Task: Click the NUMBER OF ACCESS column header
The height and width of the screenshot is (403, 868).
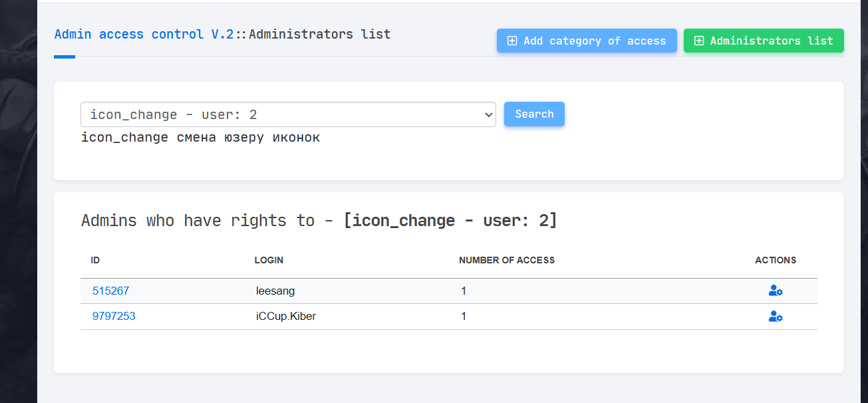Action: point(507,260)
